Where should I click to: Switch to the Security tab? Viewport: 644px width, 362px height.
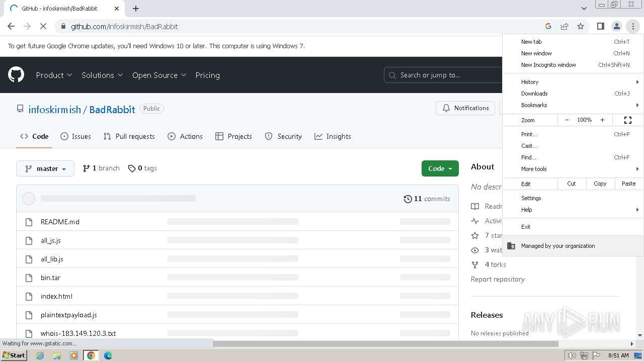point(283,136)
